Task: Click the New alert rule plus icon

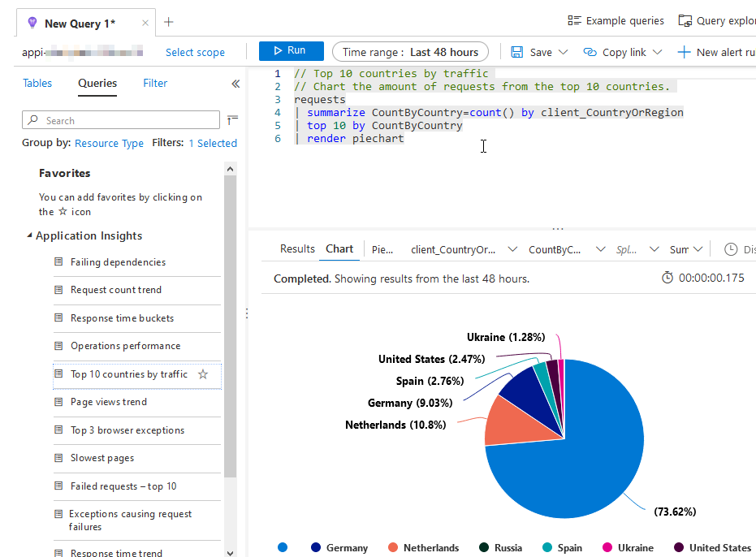Action: tap(684, 52)
